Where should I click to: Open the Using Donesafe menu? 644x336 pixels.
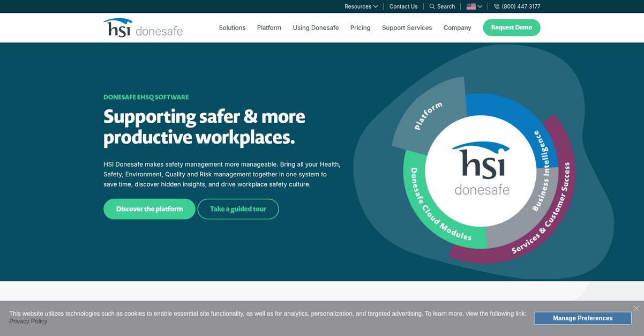point(316,28)
